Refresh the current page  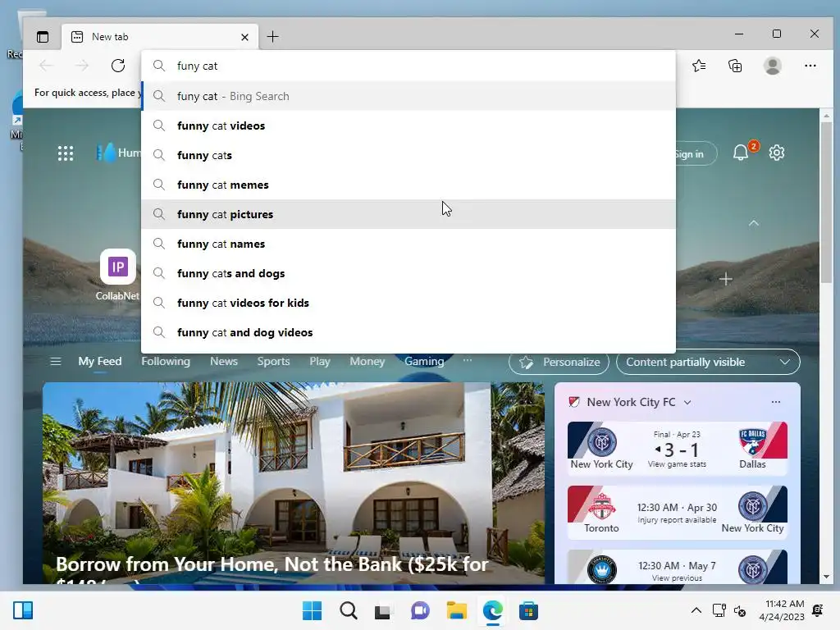(118, 66)
